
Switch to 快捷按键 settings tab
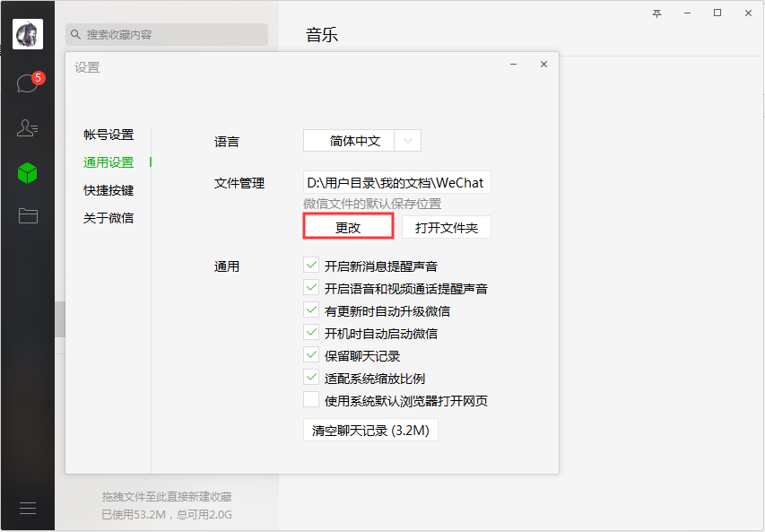(x=109, y=190)
